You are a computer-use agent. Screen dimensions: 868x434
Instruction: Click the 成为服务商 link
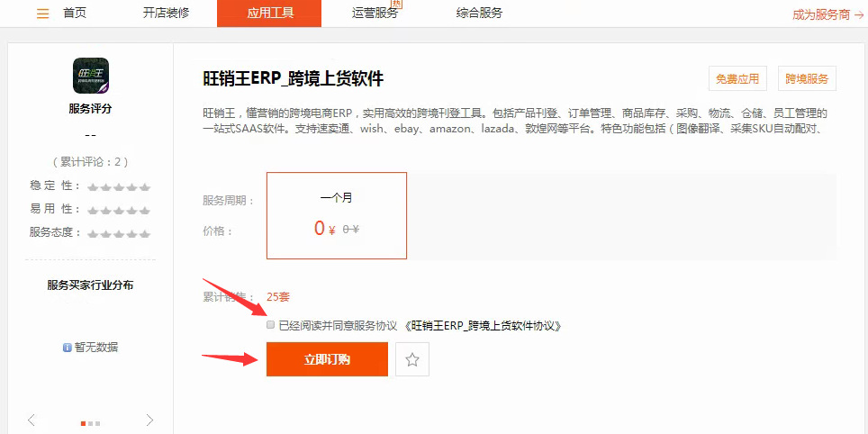coord(821,15)
